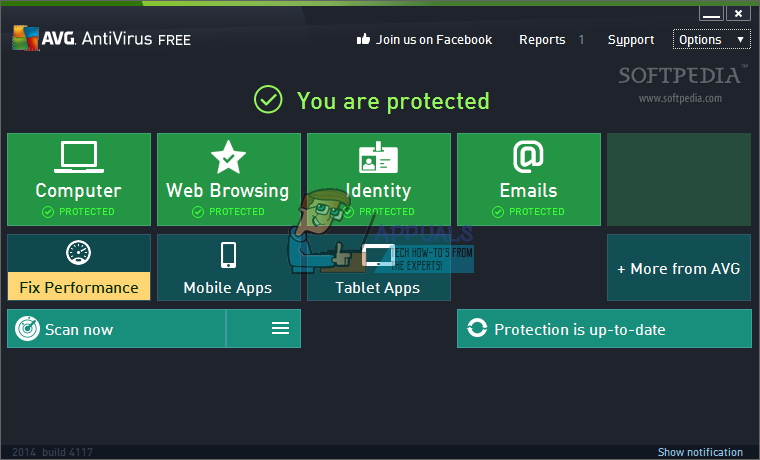
Task: Click the Web Browsing PROTECTED status text
Action: (237, 212)
